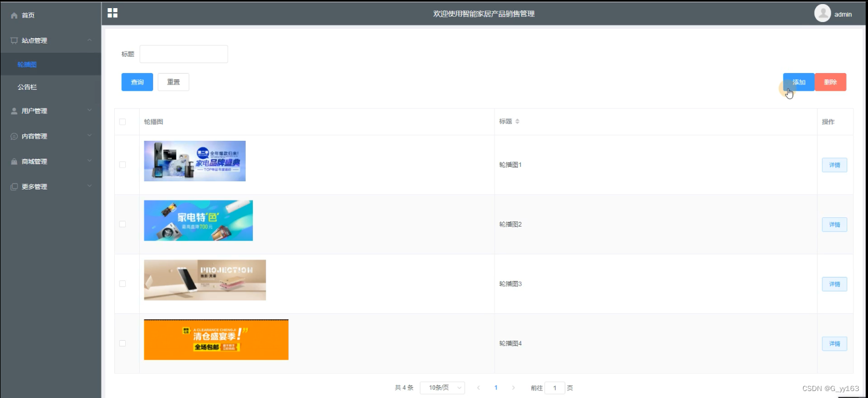
Task: Sort by 标题 column arrows
Action: 517,122
